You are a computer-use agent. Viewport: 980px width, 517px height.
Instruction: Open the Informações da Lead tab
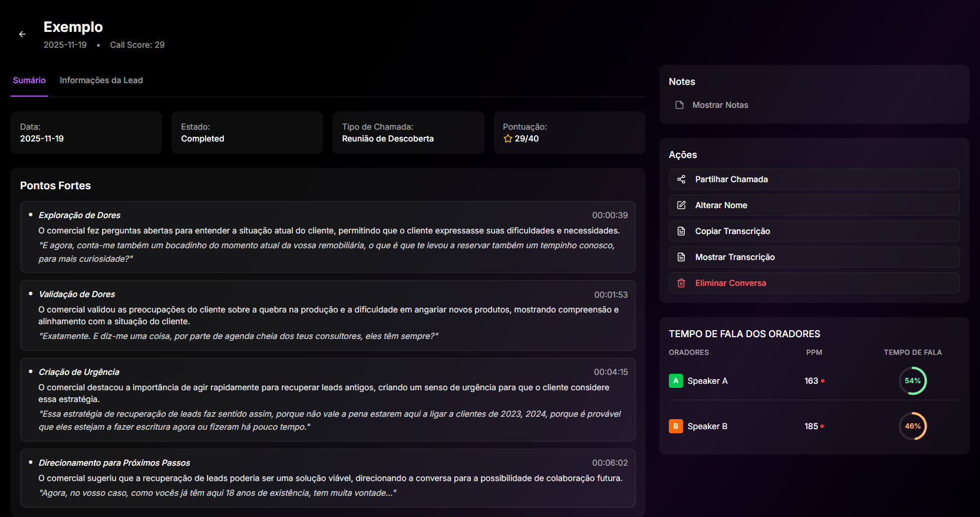(101, 80)
